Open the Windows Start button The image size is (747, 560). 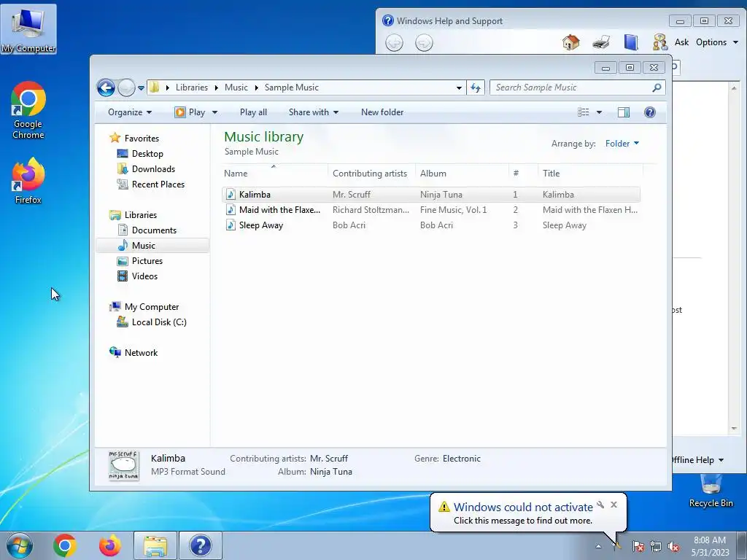click(x=20, y=545)
